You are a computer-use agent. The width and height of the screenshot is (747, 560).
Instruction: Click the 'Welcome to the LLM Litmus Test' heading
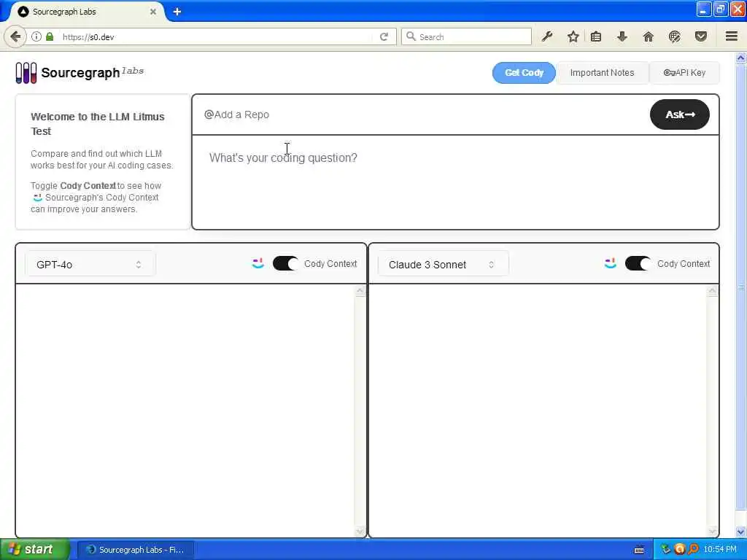[98, 124]
